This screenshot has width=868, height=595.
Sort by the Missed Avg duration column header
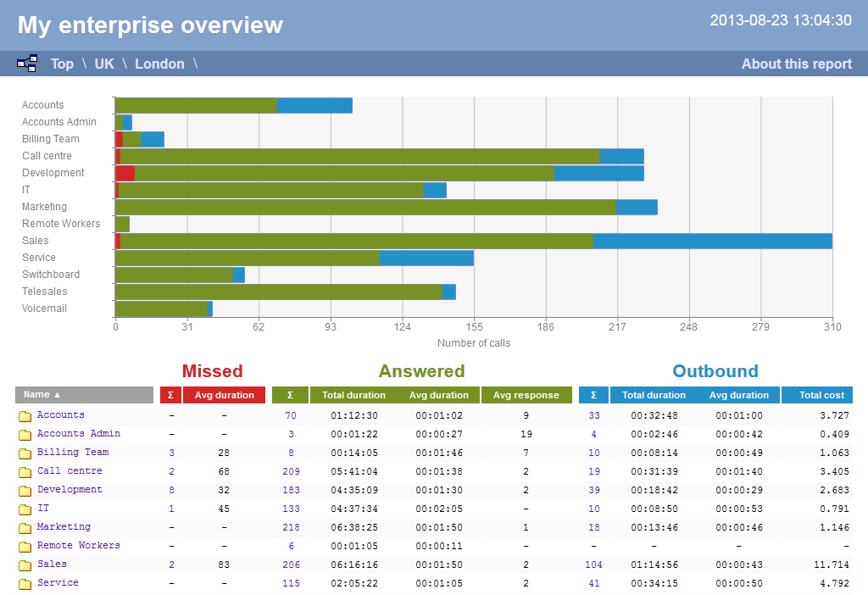[x=224, y=395]
